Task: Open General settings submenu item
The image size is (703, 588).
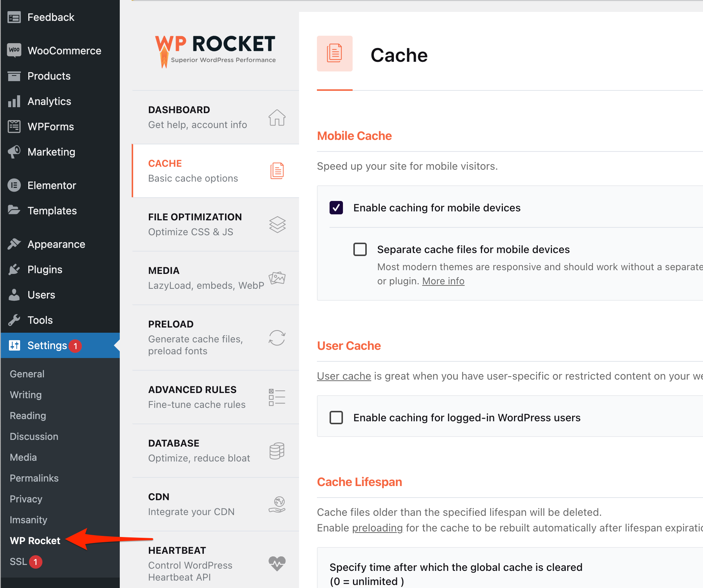Action: (27, 374)
